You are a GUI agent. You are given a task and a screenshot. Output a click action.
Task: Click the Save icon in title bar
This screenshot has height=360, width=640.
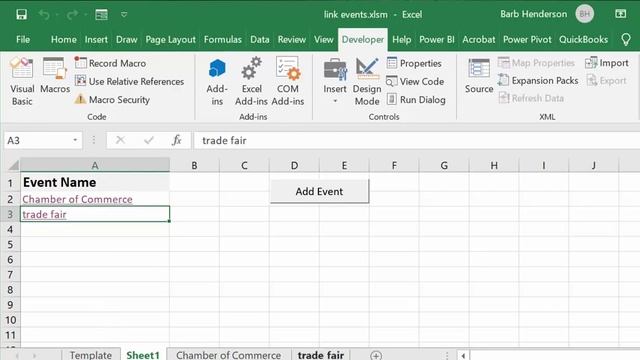pyautogui.click(x=21, y=15)
